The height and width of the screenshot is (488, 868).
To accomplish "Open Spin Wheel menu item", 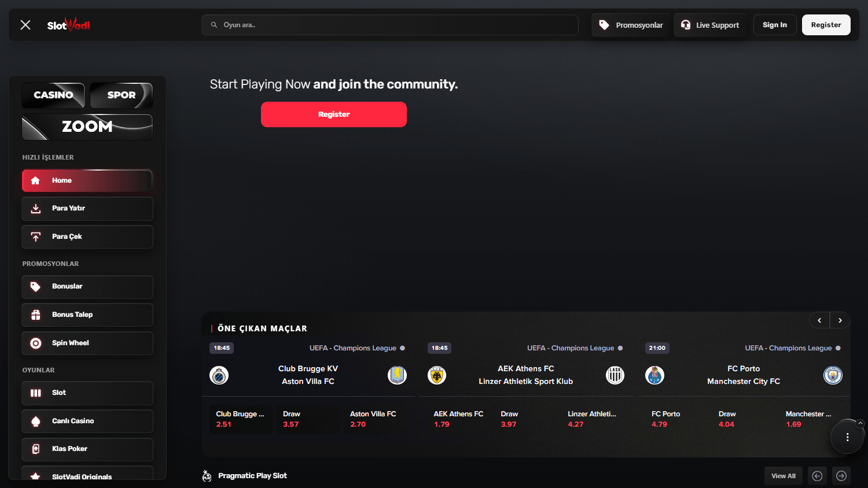I will 87,343.
